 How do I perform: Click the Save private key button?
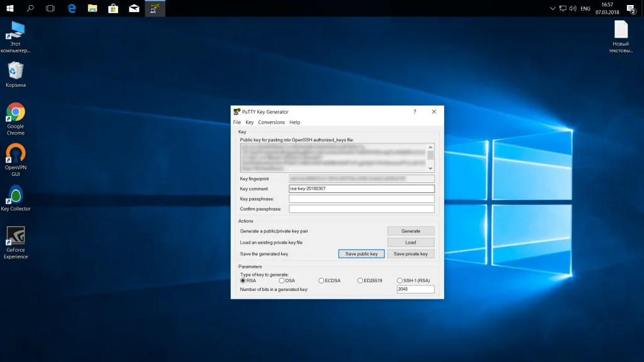pyautogui.click(x=411, y=254)
